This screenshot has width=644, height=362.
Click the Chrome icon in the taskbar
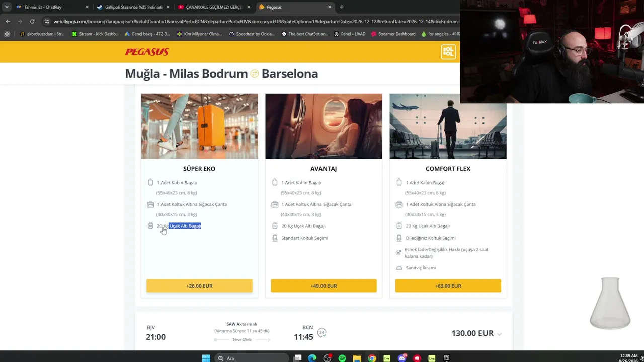pos(372,358)
